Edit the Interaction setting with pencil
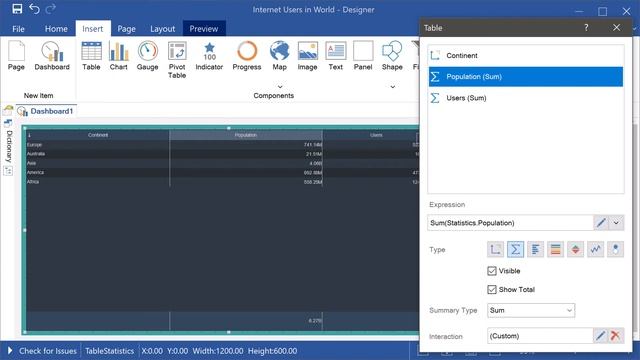The image size is (640, 360). (x=600, y=336)
